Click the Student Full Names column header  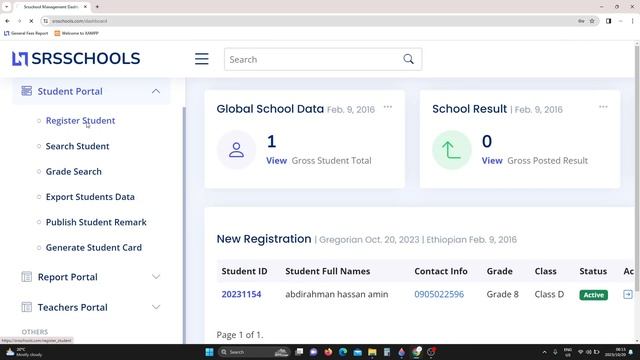pos(327,271)
